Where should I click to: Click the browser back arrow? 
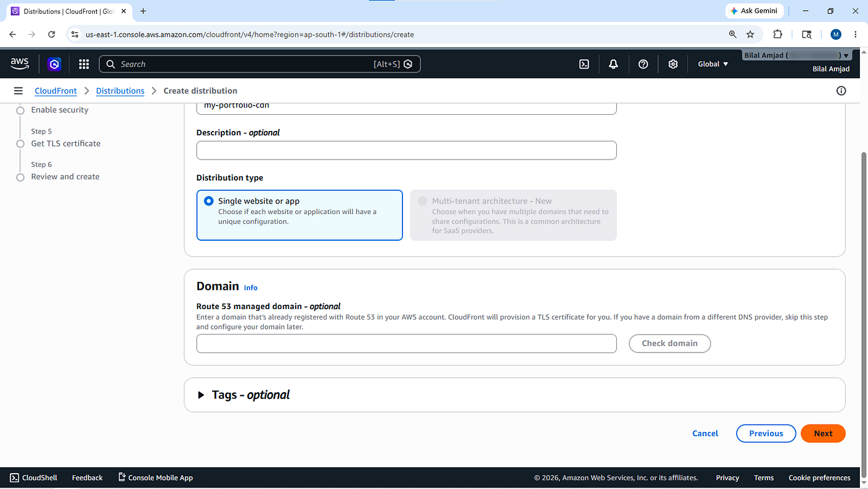click(x=13, y=34)
